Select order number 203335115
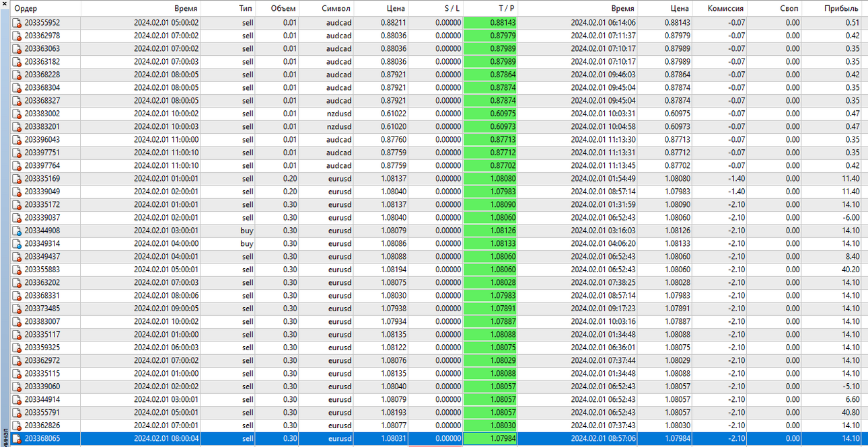The height and width of the screenshot is (447, 868). tap(42, 374)
